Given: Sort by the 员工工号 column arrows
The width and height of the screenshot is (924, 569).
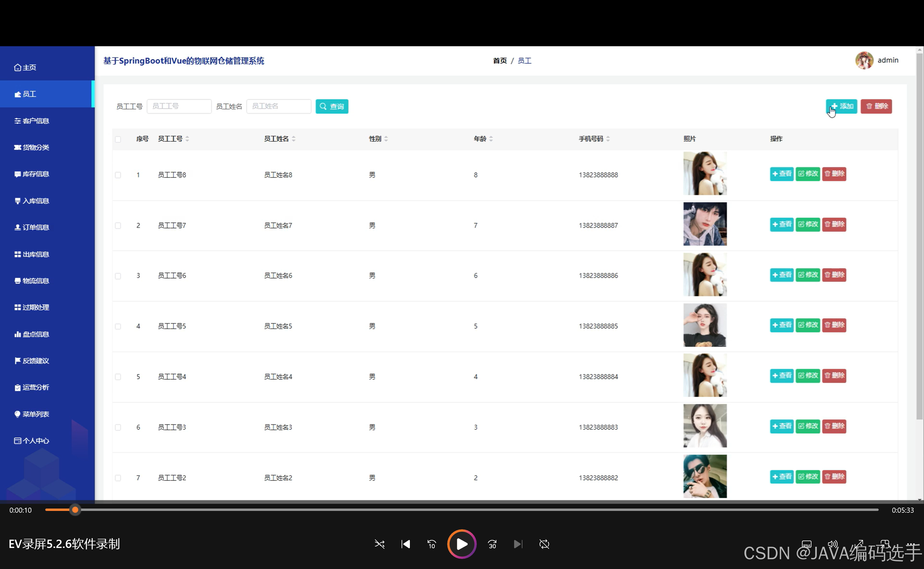Looking at the screenshot, I should tap(187, 139).
